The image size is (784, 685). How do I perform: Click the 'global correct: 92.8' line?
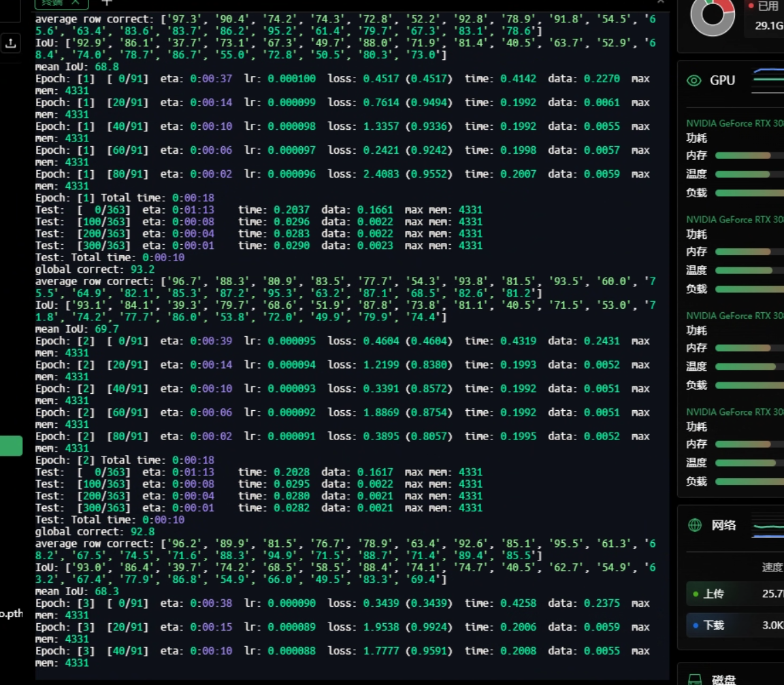(95, 532)
